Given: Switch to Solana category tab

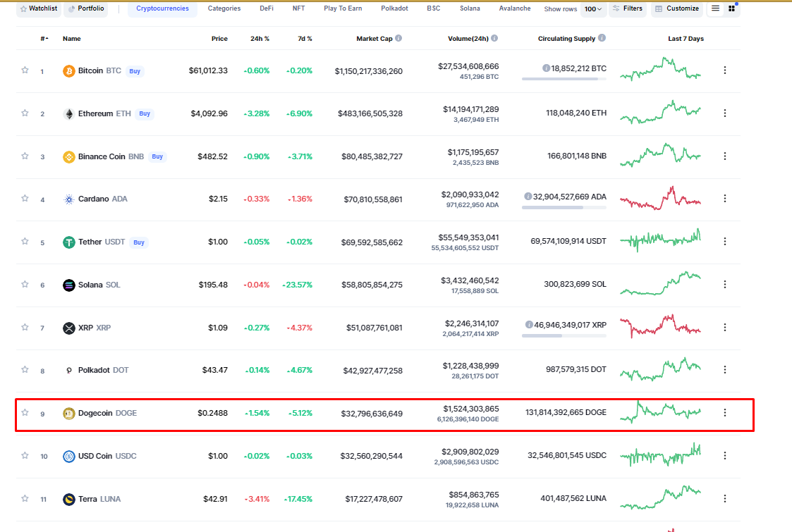Looking at the screenshot, I should pyautogui.click(x=470, y=8).
